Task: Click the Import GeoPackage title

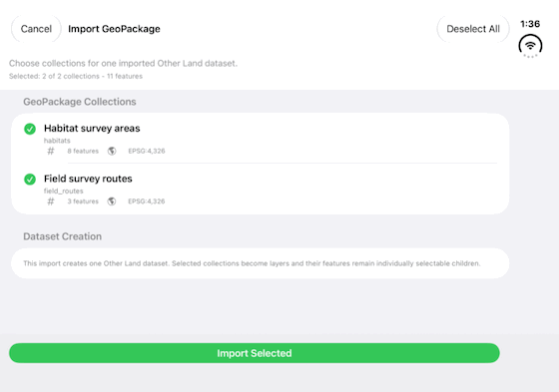Action: click(x=114, y=29)
